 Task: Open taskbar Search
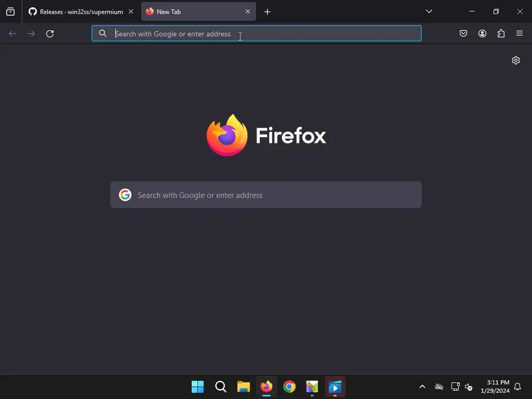click(220, 387)
